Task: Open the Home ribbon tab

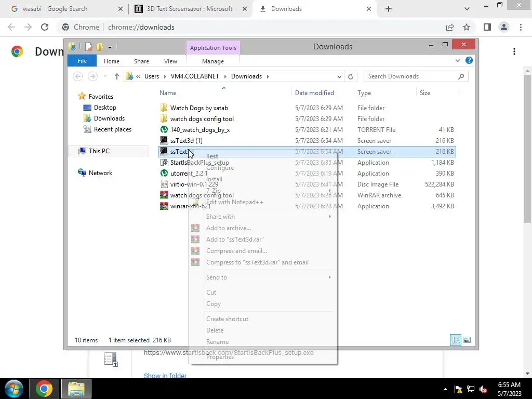Action: click(112, 61)
